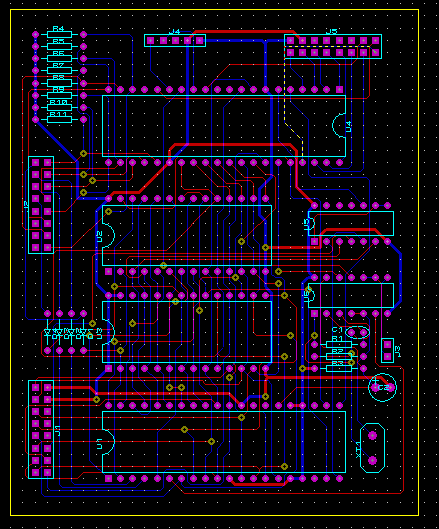Select the J4 header connector
This screenshot has width=439, height=529.
click(x=175, y=40)
